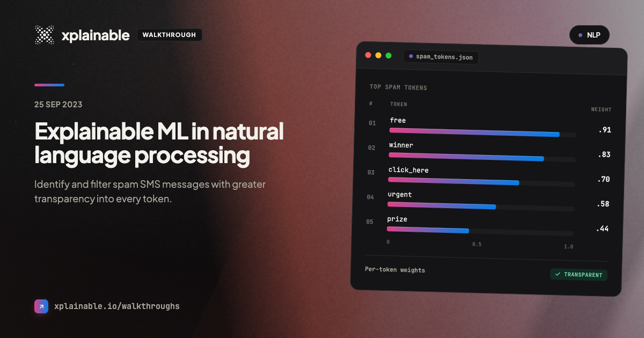Click the NLP tag pill

click(589, 35)
